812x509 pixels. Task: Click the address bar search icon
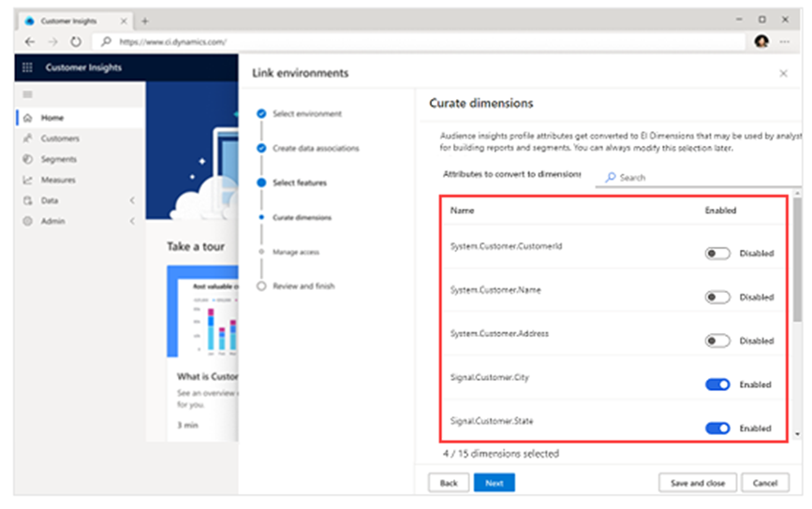pyautogui.click(x=106, y=41)
